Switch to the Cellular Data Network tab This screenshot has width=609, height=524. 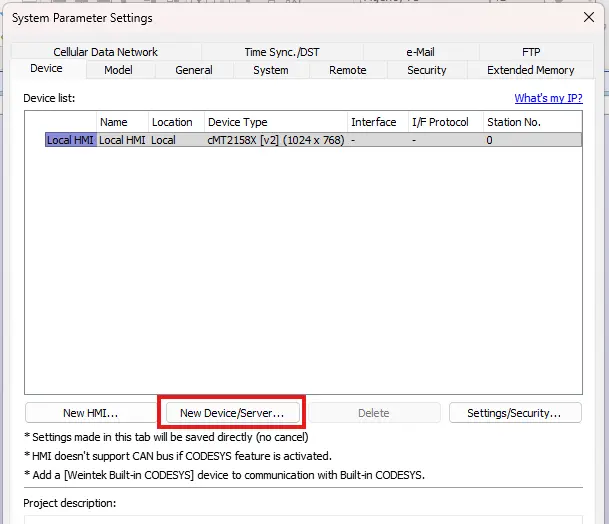(x=106, y=52)
